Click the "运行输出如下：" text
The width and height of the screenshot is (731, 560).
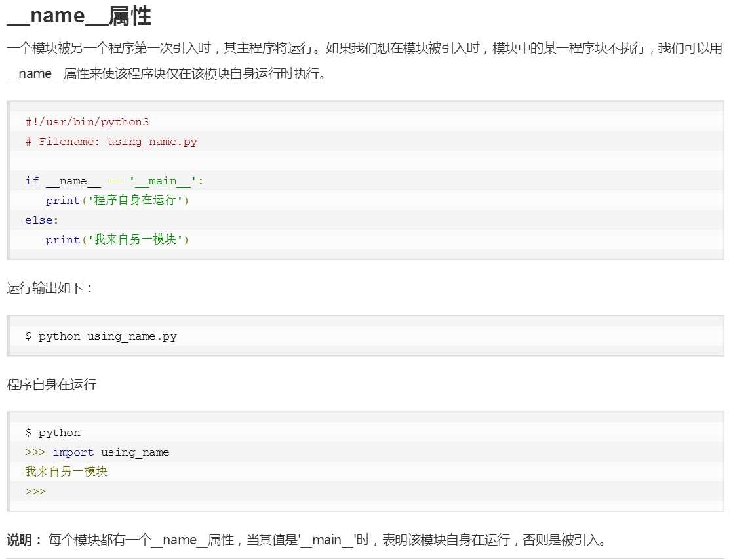tap(50, 288)
